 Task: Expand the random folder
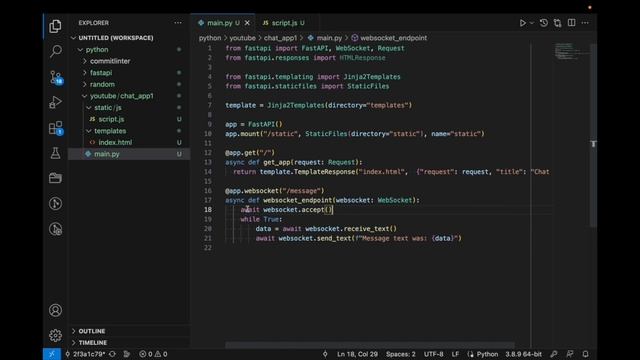[129, 84]
